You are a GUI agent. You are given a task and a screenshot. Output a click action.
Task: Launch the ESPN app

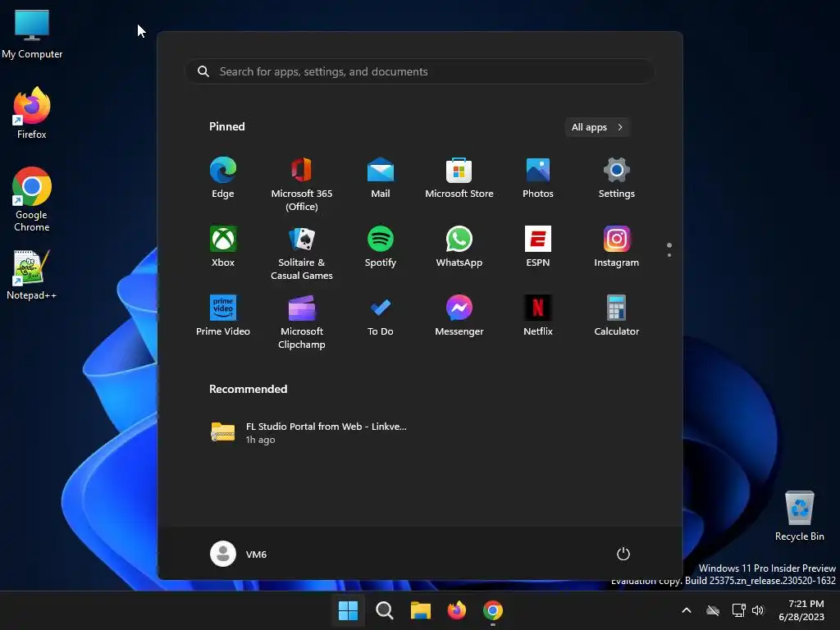pyautogui.click(x=538, y=247)
